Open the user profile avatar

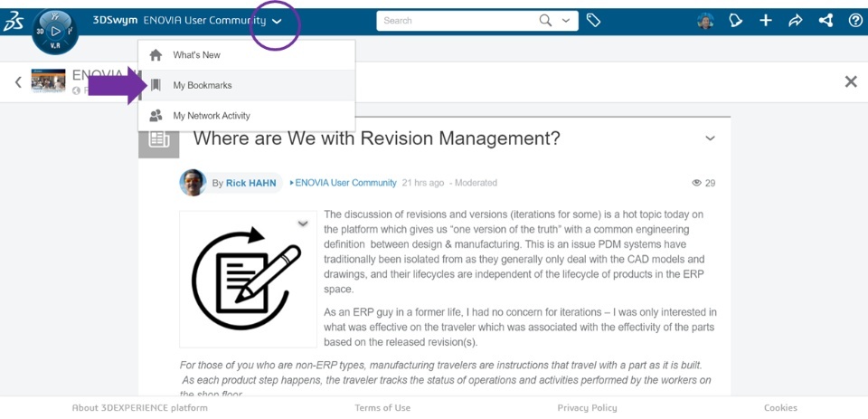(x=704, y=21)
